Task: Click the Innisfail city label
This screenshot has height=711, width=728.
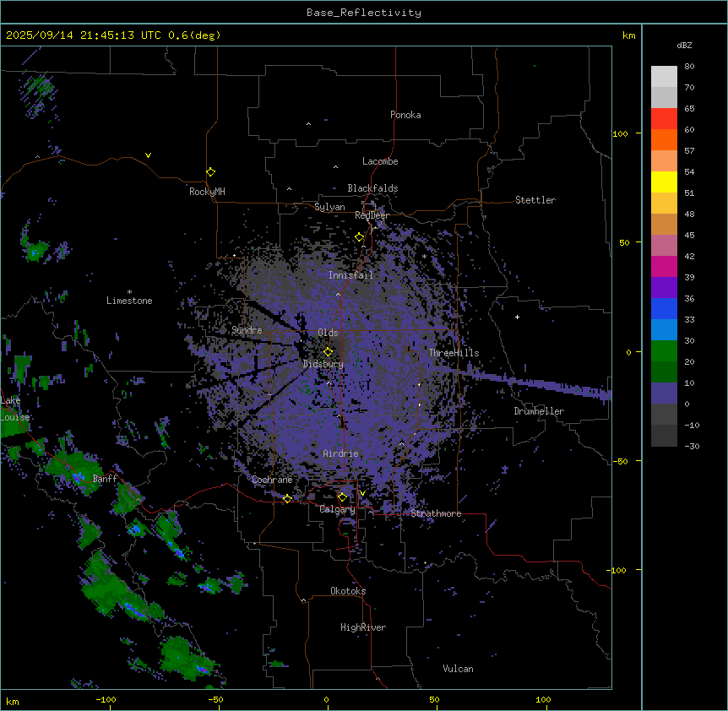Action: click(x=350, y=275)
